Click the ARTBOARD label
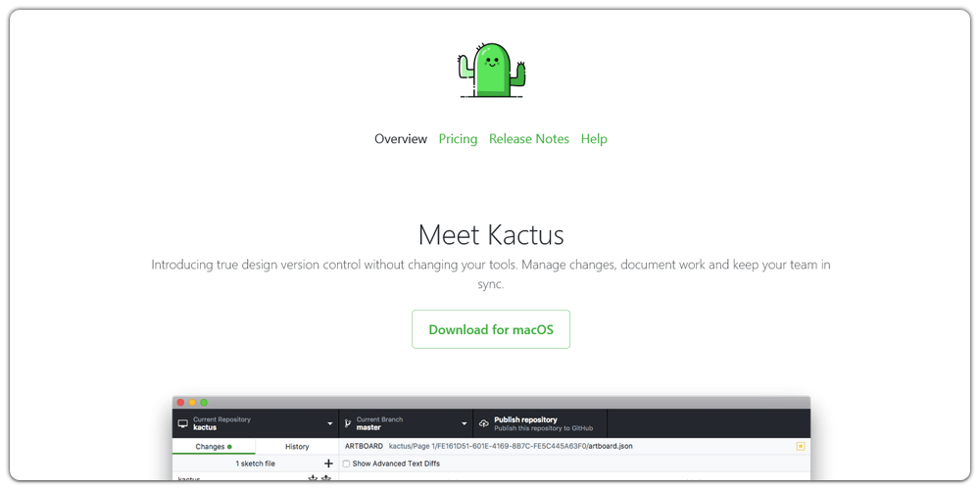Viewport: 980px width, 490px height. (x=364, y=446)
